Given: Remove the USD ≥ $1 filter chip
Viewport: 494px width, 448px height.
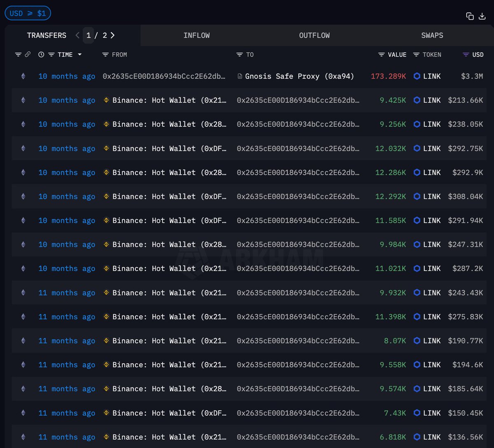Looking at the screenshot, I should pos(28,13).
